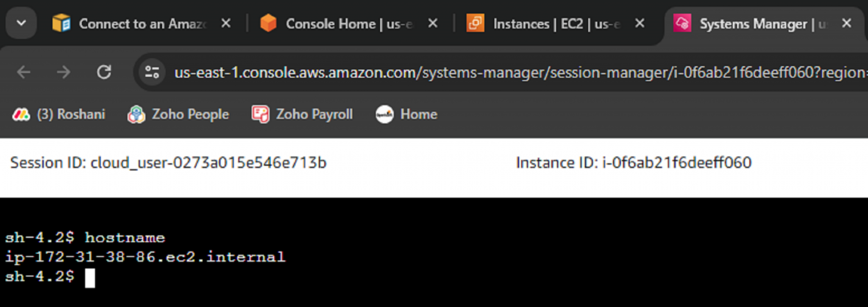
Task: Close the Instances EC2 tab
Action: pyautogui.click(x=640, y=23)
